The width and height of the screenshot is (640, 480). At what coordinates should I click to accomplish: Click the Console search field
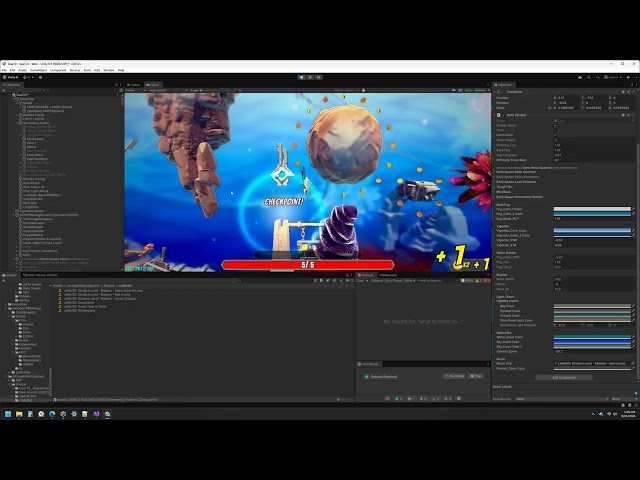(x=438, y=281)
